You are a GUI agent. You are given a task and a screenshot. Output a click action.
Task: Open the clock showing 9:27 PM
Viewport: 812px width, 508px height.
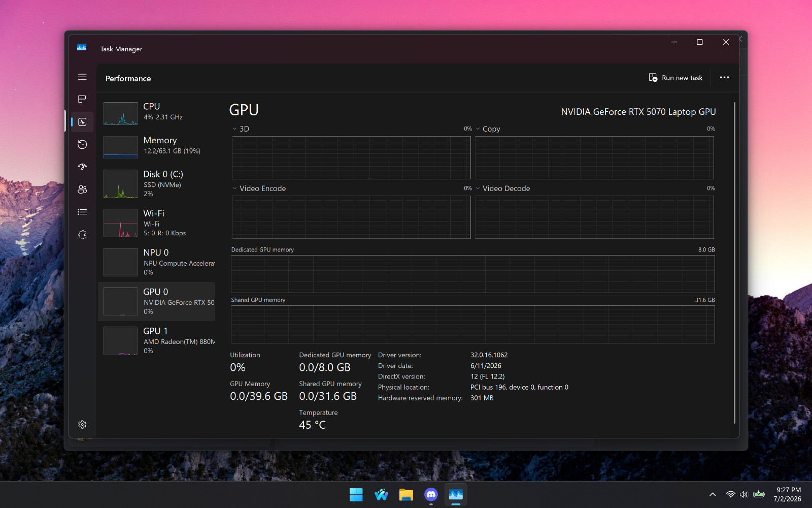[788, 494]
